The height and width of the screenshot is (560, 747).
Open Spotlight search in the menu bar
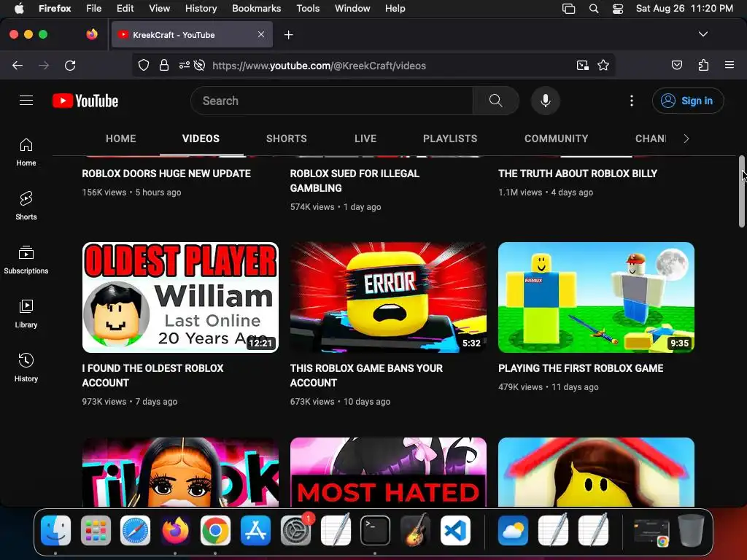(x=594, y=8)
